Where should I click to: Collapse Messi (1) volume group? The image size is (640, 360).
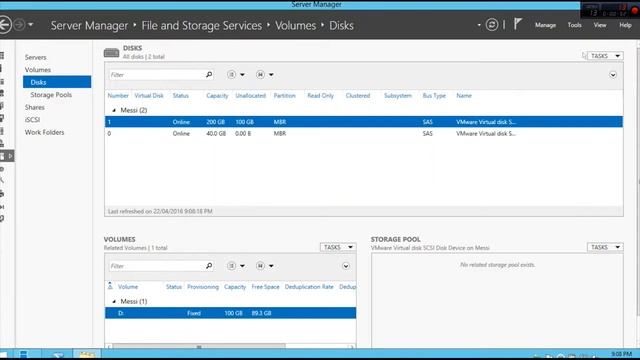click(x=114, y=302)
